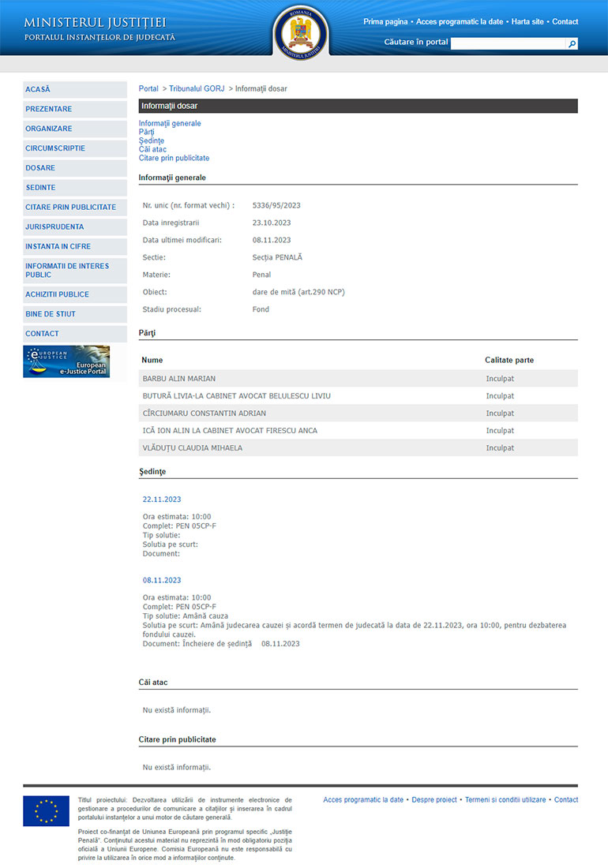The height and width of the screenshot is (868, 608).
Task: Click the European Union flag image in footer
Action: (46, 810)
